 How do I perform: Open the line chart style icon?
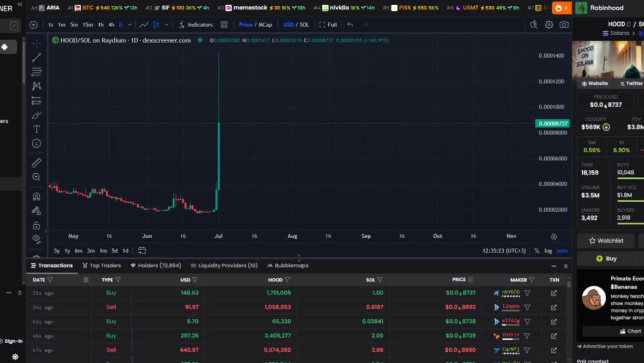click(x=144, y=24)
